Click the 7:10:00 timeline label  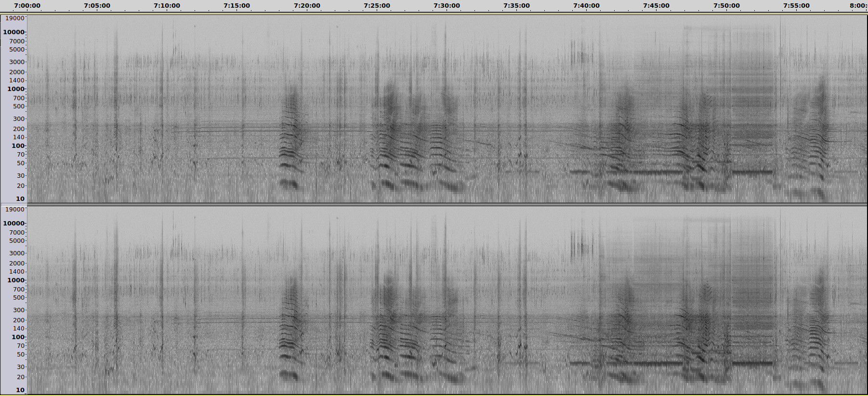167,6
